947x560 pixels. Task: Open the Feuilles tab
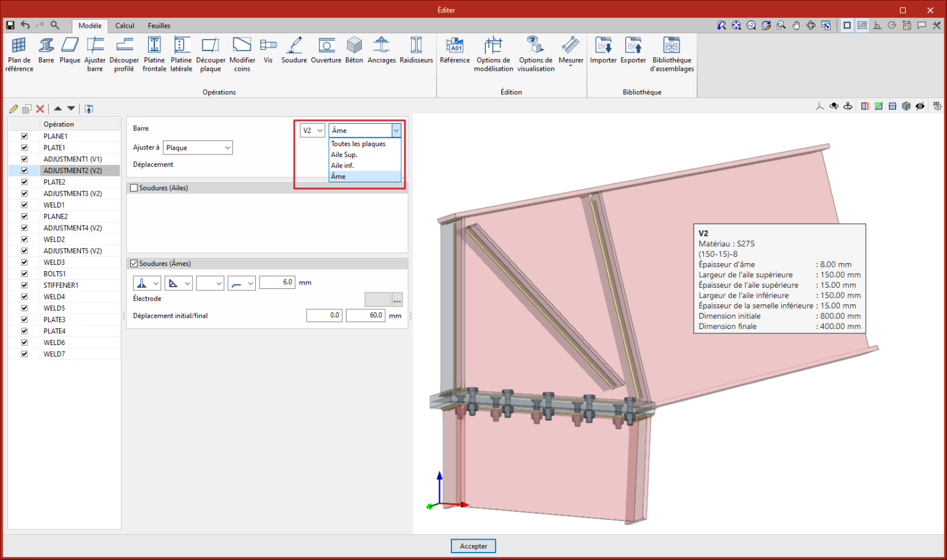click(x=159, y=26)
